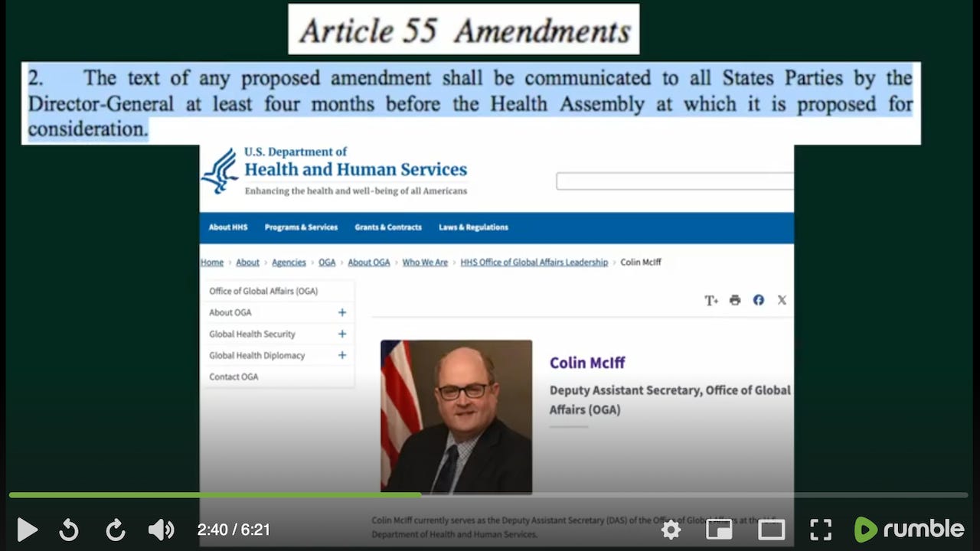Skip forward with the forward arrow icon
Viewport: 980px width, 551px height.
coord(115,529)
